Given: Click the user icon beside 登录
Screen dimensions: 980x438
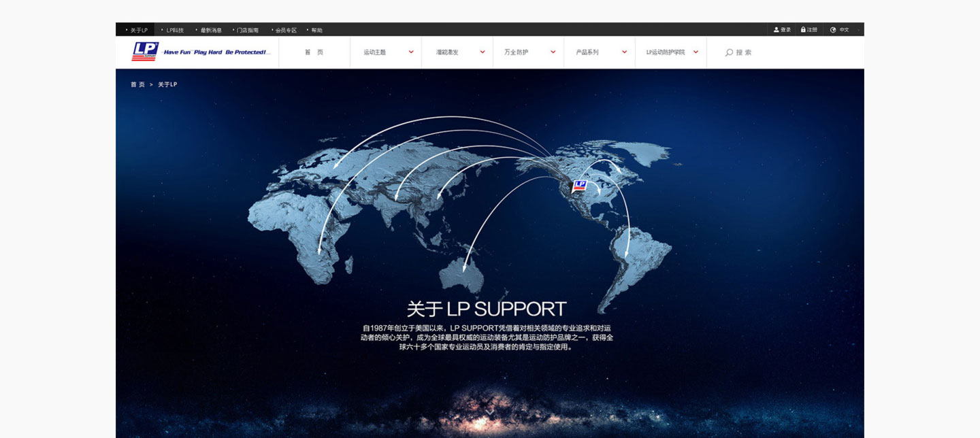Looking at the screenshot, I should [x=776, y=30].
